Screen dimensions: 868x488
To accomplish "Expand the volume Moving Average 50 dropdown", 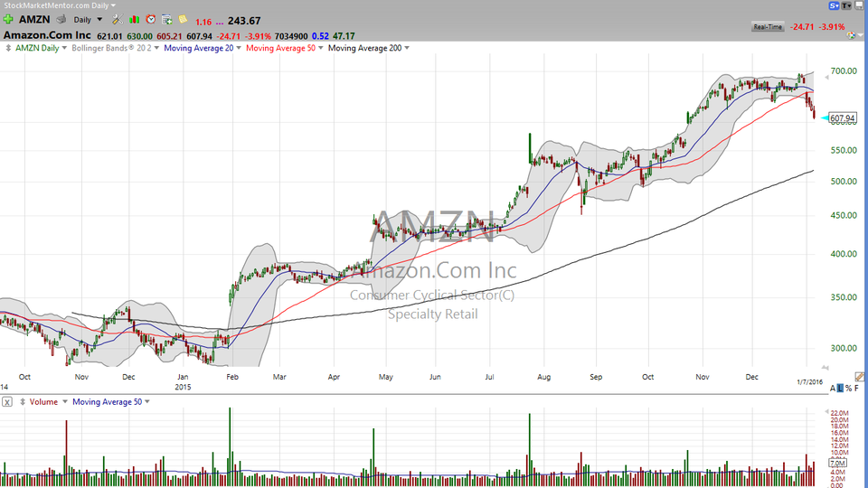I will pos(147,401).
